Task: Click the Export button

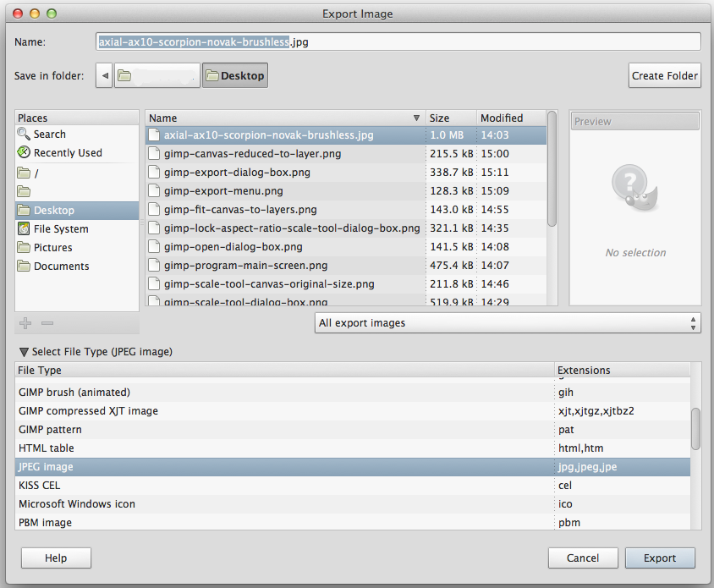Action: click(x=660, y=558)
